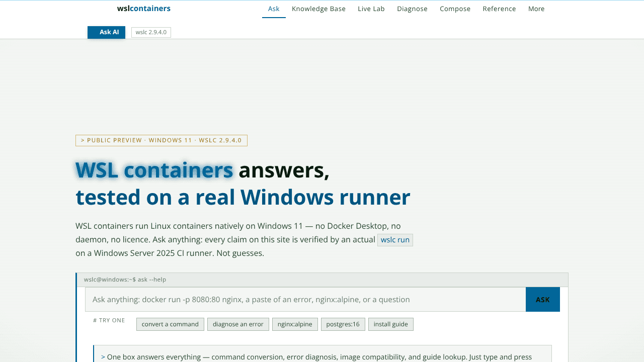Open the Reference page
Image resolution: width=644 pixels, height=362 pixels.
(x=499, y=9)
